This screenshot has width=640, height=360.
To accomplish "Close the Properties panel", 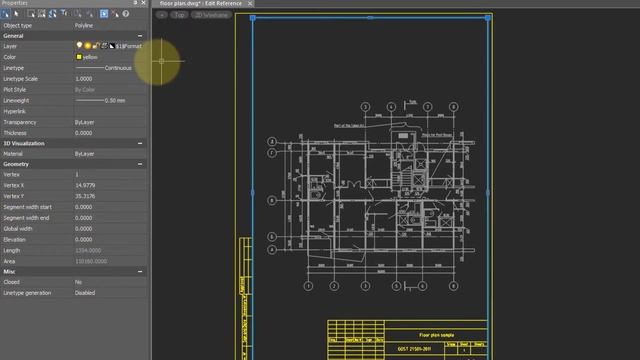I will (143, 3).
